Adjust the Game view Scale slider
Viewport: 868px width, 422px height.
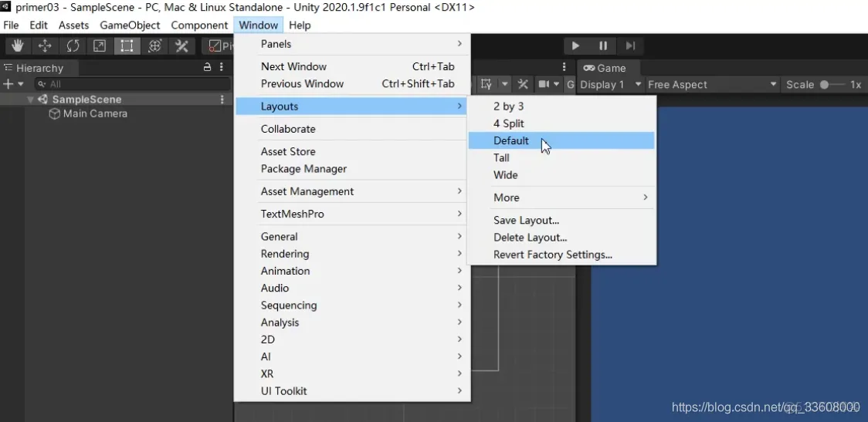click(x=832, y=85)
